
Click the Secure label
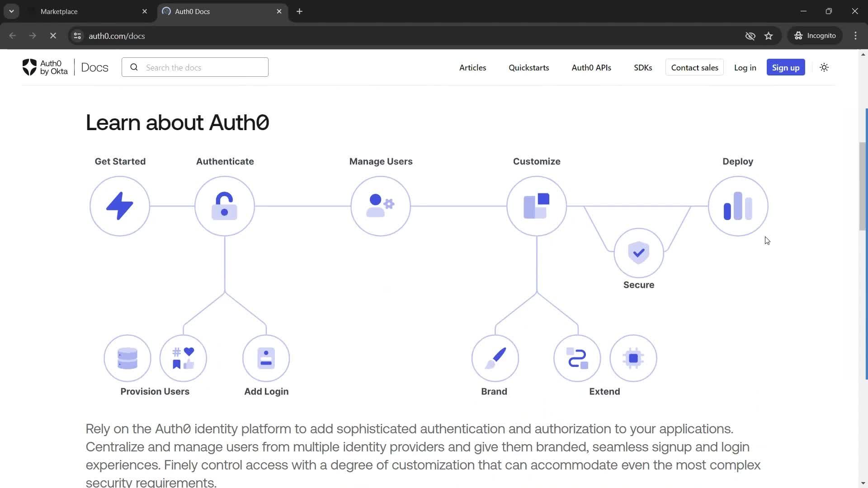(x=639, y=285)
